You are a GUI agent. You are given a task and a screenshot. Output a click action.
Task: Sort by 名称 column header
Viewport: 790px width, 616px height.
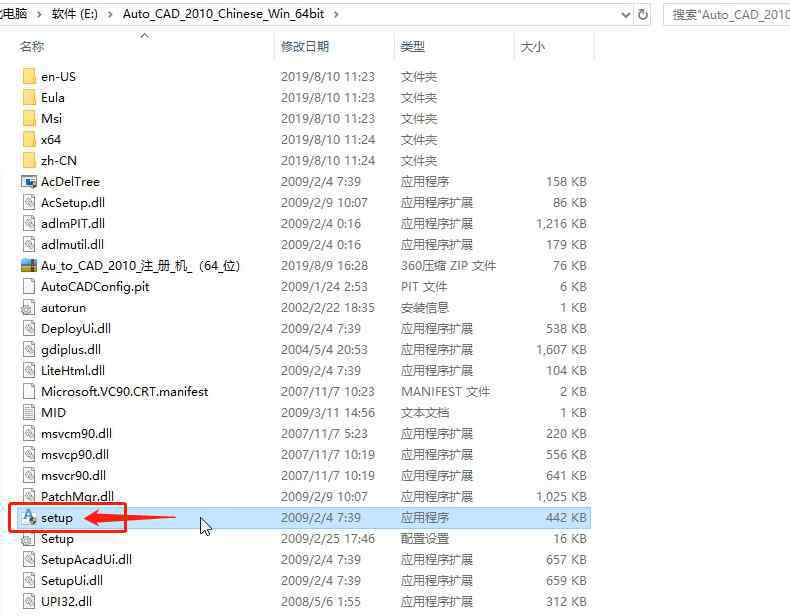[x=32, y=47]
